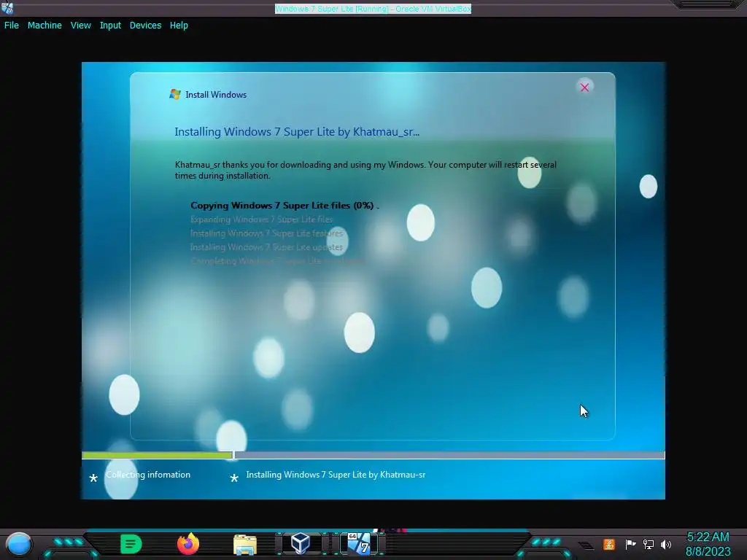
Task: Launch Firefox from the taskbar
Action: [188, 544]
